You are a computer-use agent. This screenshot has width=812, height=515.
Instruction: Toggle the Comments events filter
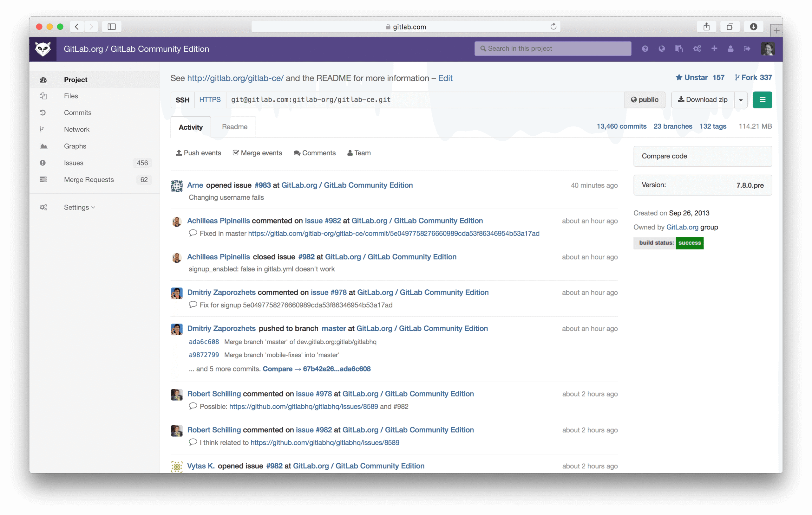tap(315, 153)
